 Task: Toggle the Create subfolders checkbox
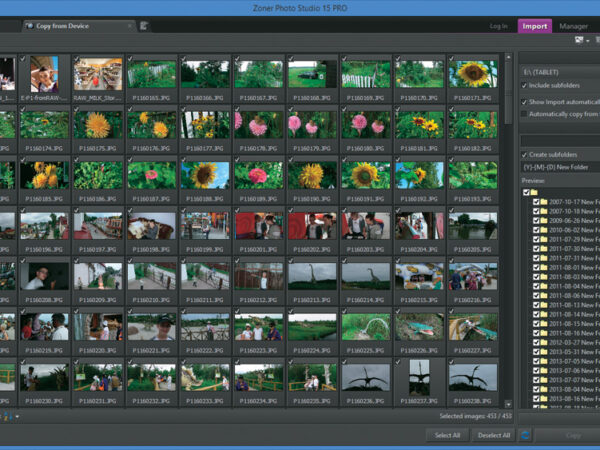click(525, 155)
